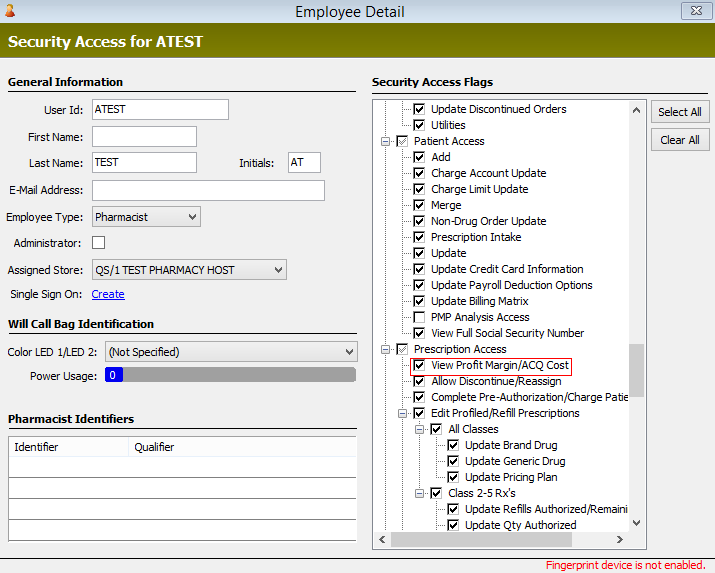Collapse the Patient Access tree node
Screen dimensions: 715x573
click(385, 141)
